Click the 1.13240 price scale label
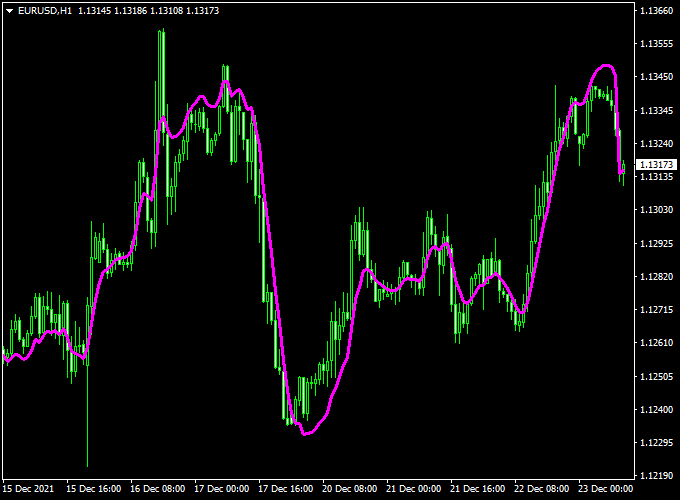680x500 pixels. [x=657, y=144]
